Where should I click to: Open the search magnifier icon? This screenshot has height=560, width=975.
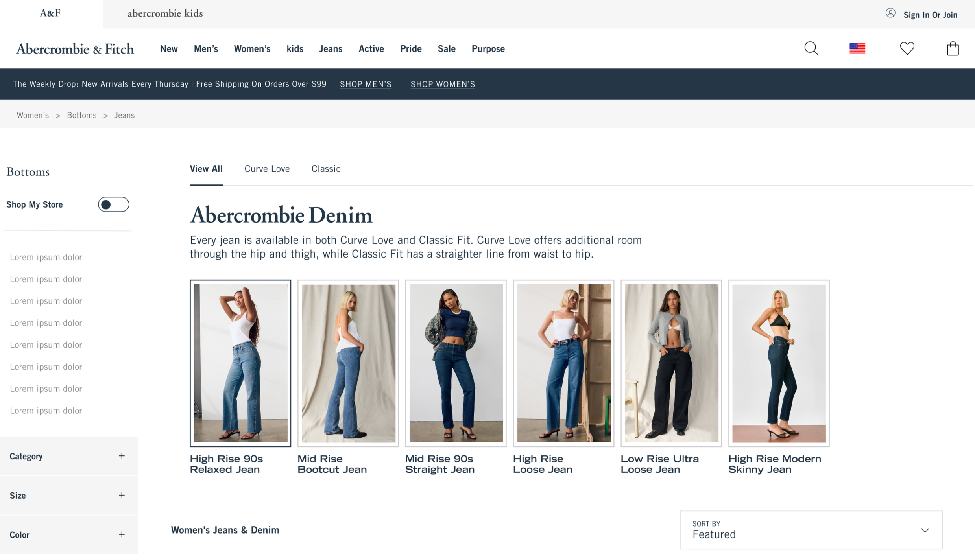[811, 48]
